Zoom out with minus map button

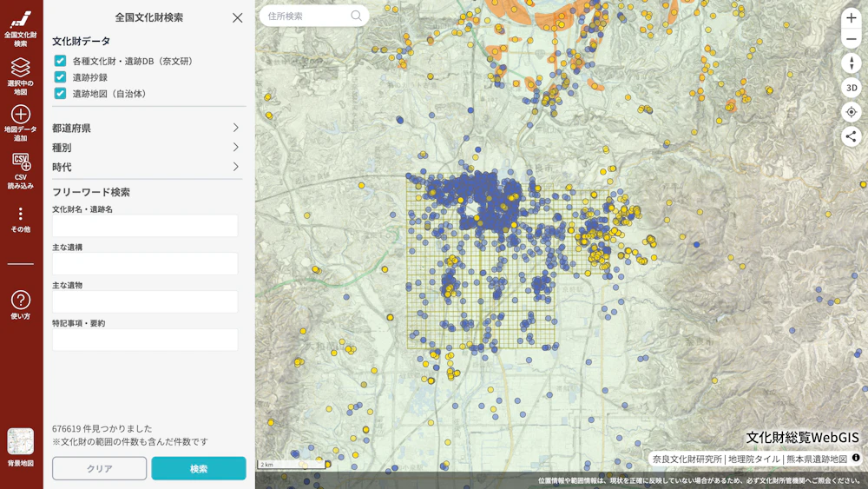(851, 40)
